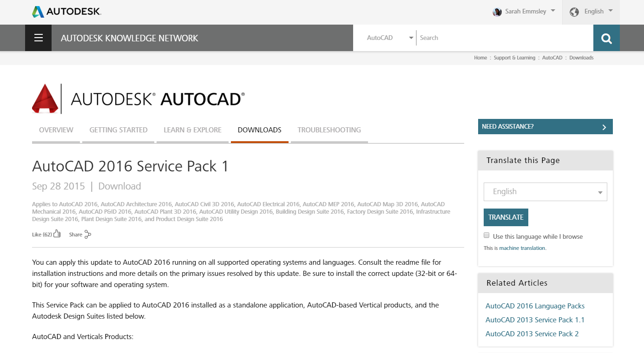Image resolution: width=644 pixels, height=353 pixels.
Task: Click the Need Assistance arrow icon
Action: [604, 127]
